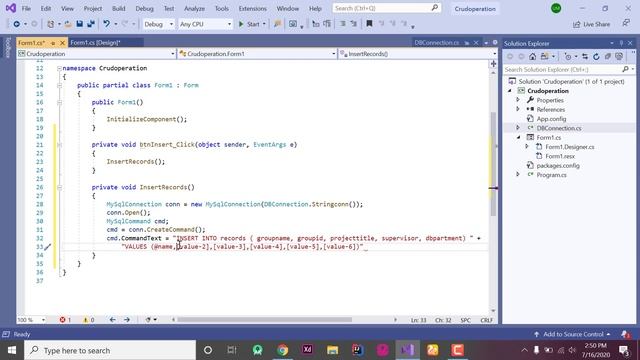Screen dimensions: 640x360
Task: Open the Any CPU platform dropdown
Action: point(205,24)
